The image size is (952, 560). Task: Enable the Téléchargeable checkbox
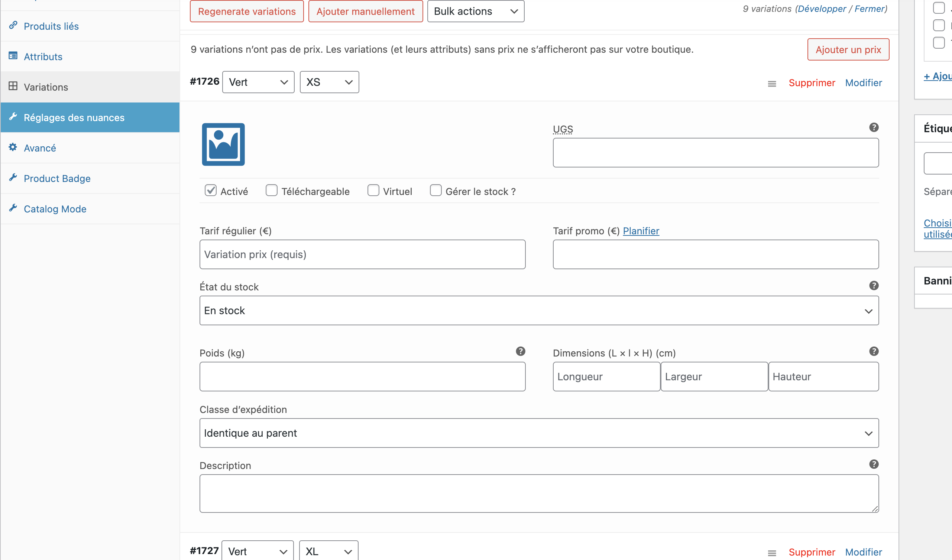271,190
